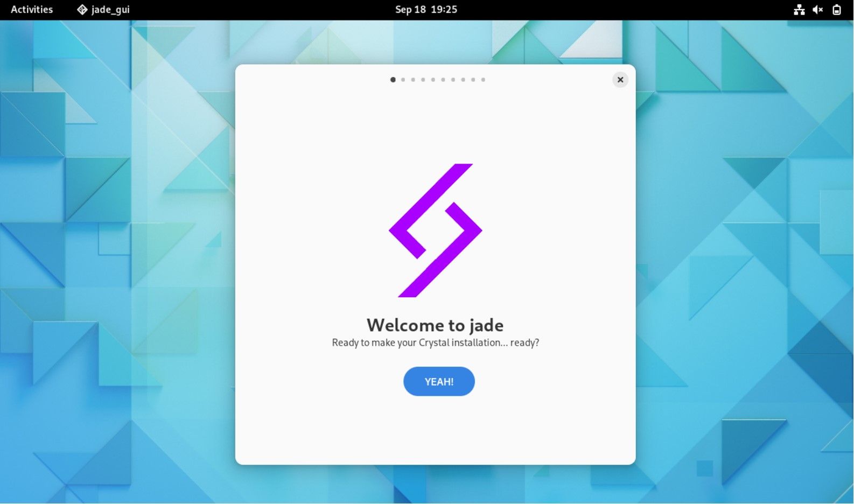Viewport: 854px width, 504px height.
Task: Click the YEAH! button to start installation
Action: click(439, 381)
